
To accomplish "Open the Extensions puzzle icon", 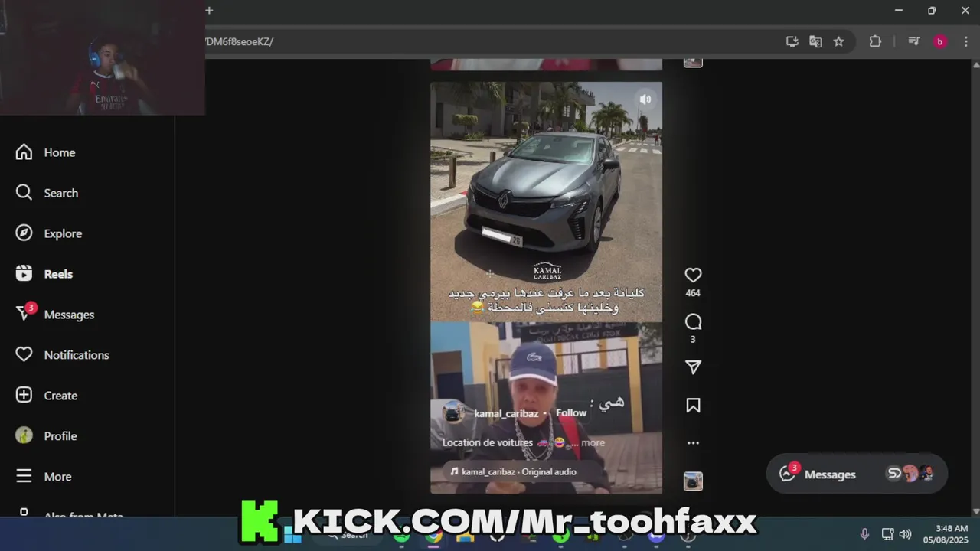I will [875, 41].
